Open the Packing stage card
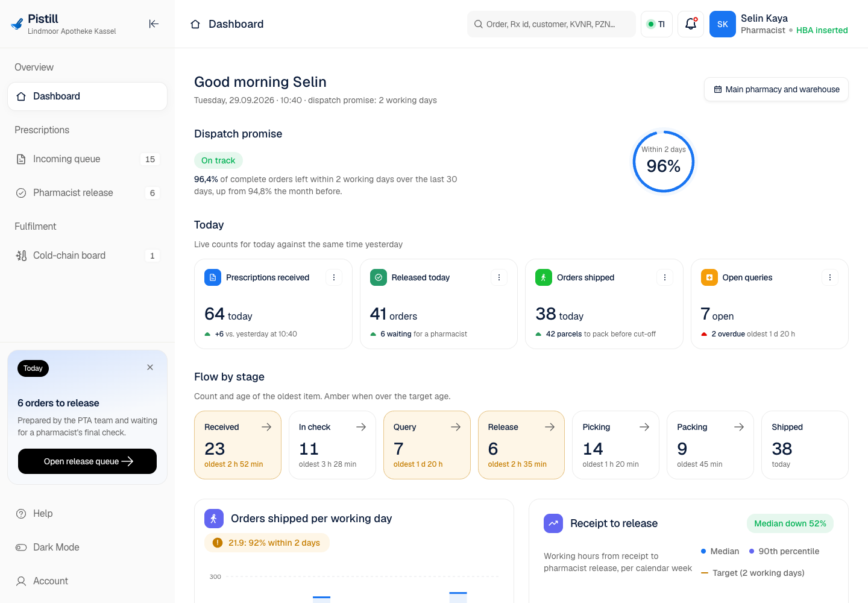868x603 pixels. [x=710, y=445]
